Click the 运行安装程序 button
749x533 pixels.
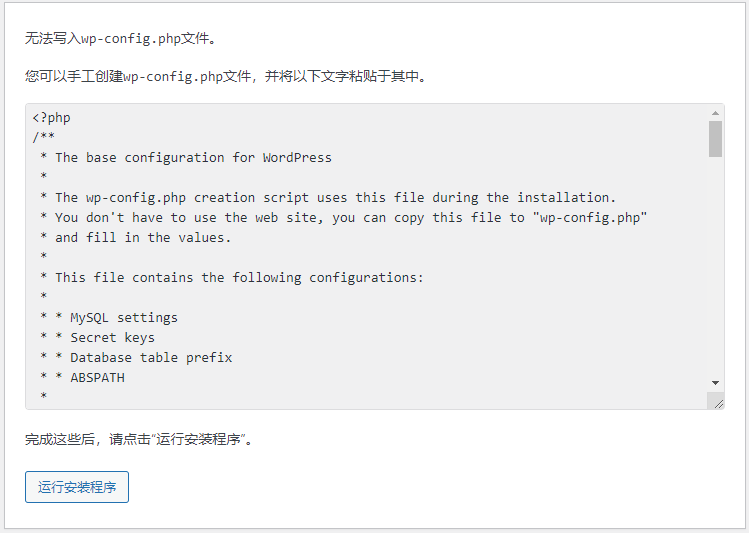point(77,487)
